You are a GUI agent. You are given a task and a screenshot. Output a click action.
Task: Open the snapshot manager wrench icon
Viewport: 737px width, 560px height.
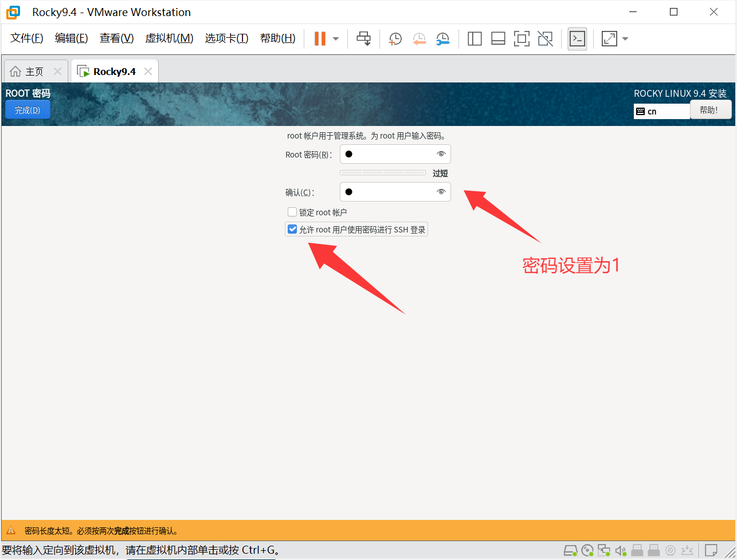pyautogui.click(x=442, y=39)
